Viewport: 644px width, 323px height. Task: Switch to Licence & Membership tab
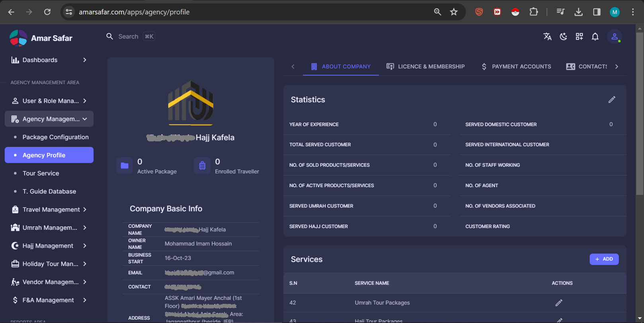tap(425, 67)
